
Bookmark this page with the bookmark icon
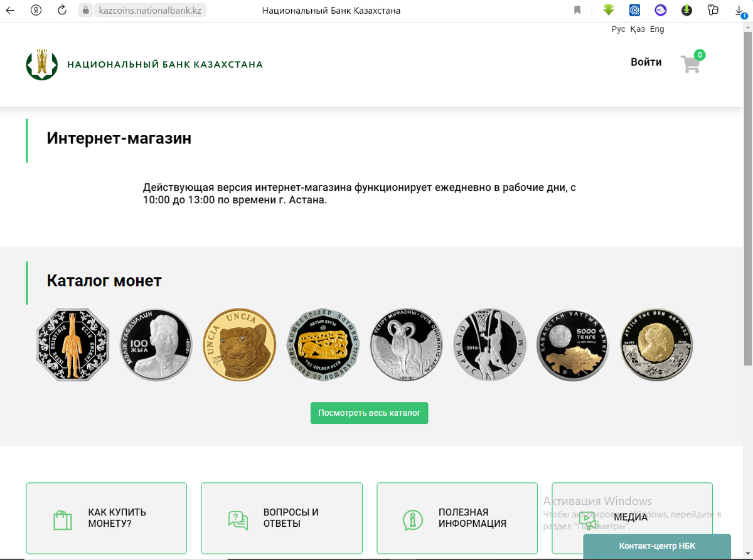point(577,10)
